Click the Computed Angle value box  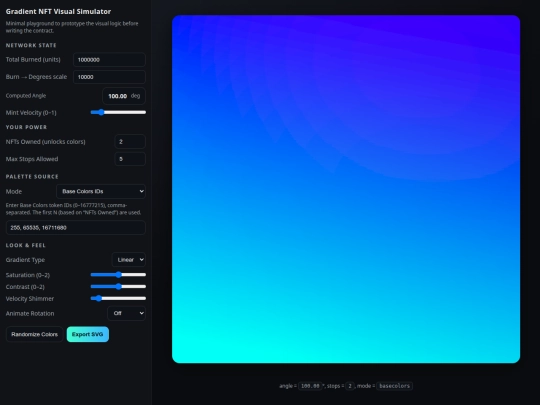click(x=124, y=96)
